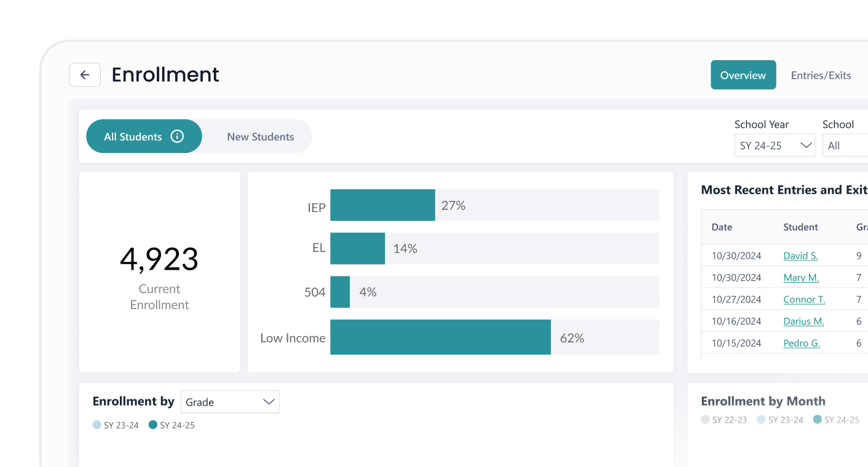Toggle the SY 23-24 legend in Enrollment by

96,425
